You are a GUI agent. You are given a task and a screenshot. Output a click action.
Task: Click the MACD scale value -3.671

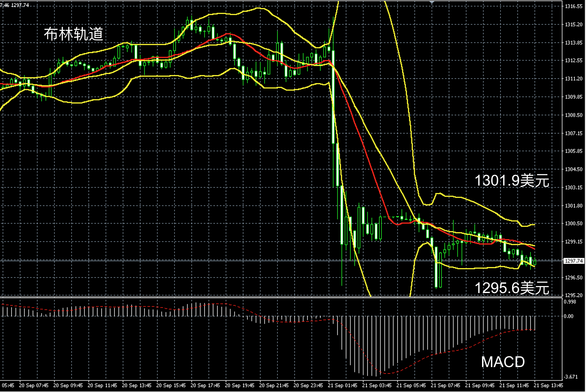pyautogui.click(x=570, y=377)
